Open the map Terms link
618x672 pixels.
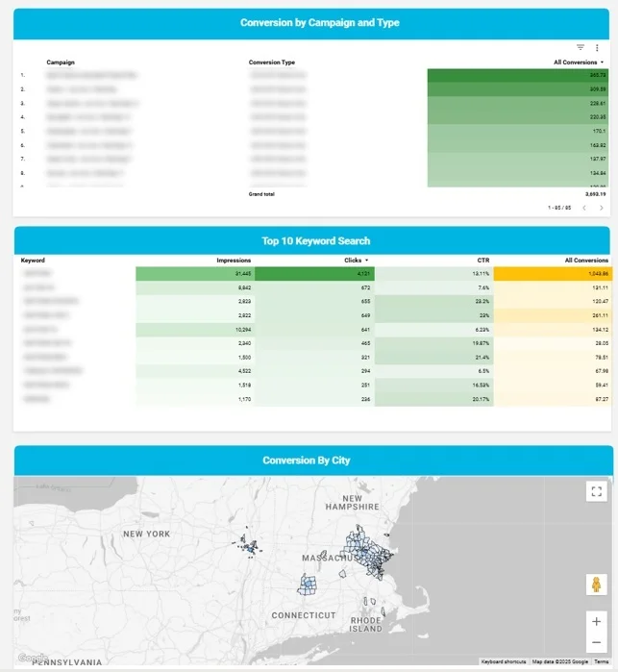(x=602, y=661)
